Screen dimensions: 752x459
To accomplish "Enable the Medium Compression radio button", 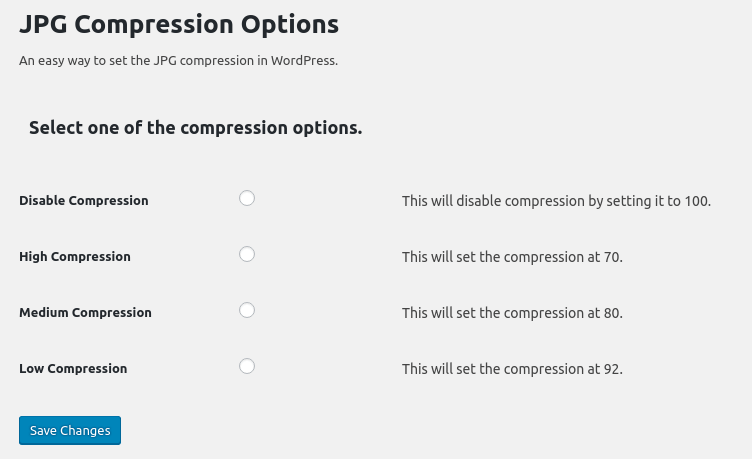I will 247,310.
